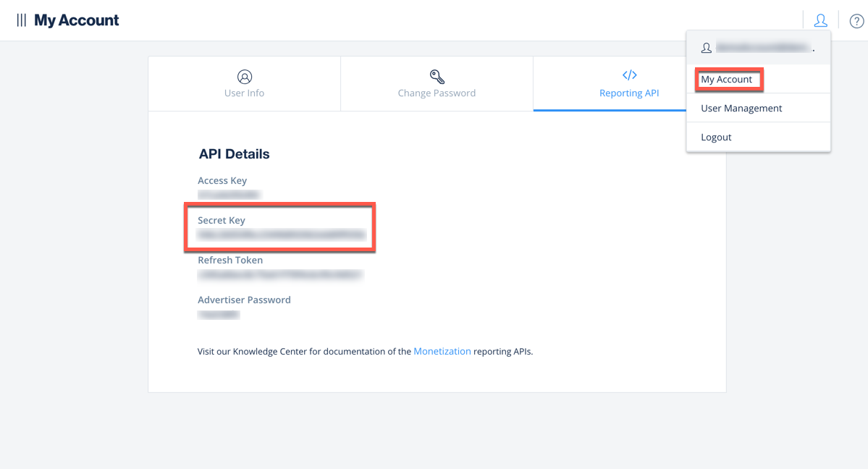This screenshot has width=868, height=469.
Task: Open the Monetization documentation link
Action: click(442, 351)
